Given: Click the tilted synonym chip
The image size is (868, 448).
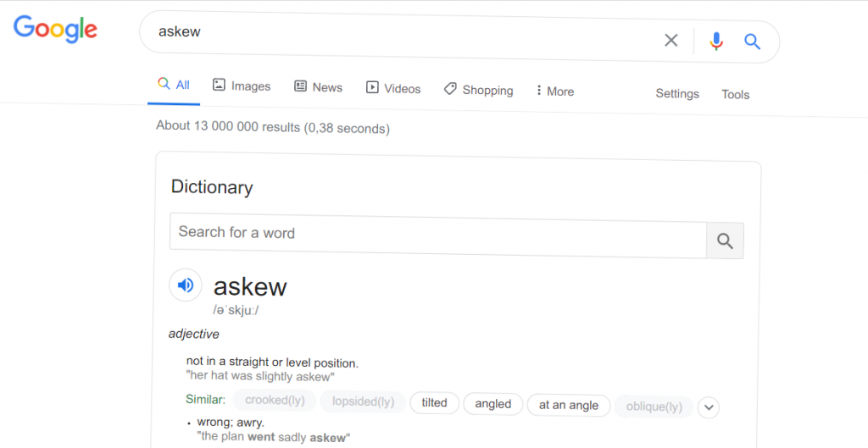Looking at the screenshot, I should click(435, 402).
